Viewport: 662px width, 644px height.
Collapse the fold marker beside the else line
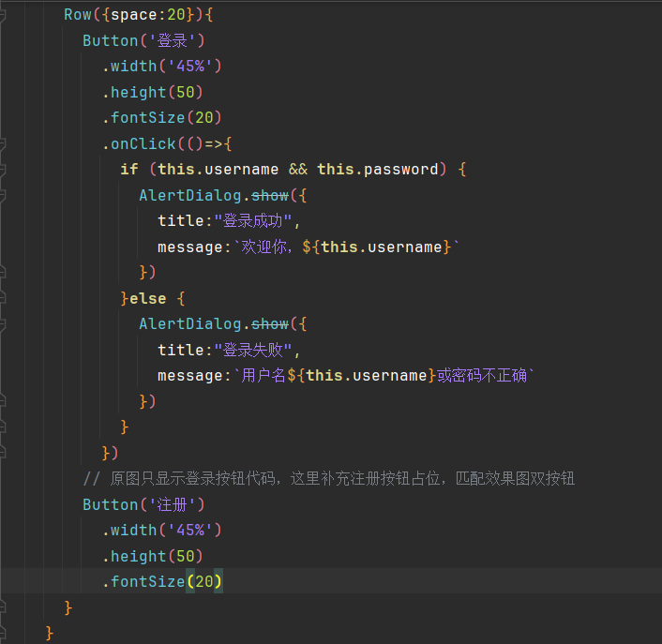(x=2, y=299)
